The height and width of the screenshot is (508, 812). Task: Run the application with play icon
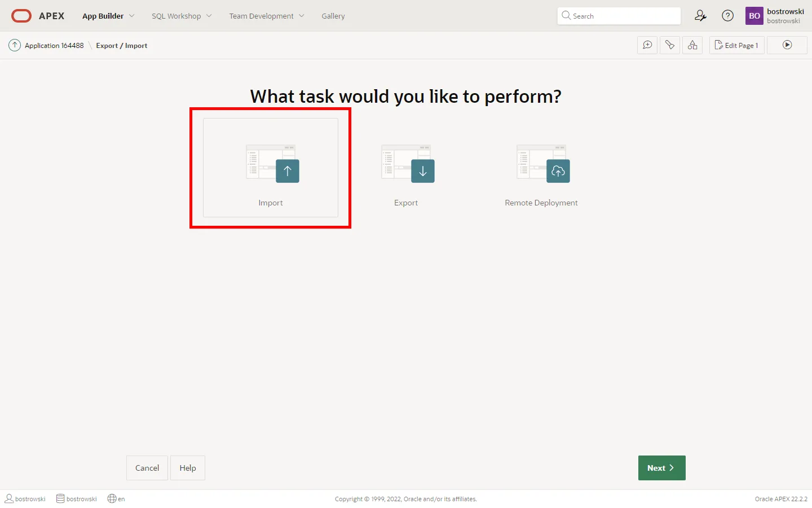pyautogui.click(x=787, y=45)
